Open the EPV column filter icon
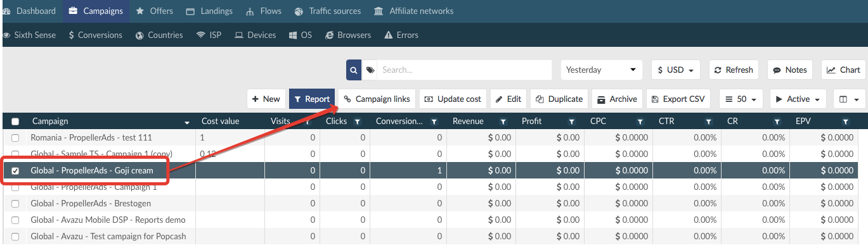 tap(845, 122)
